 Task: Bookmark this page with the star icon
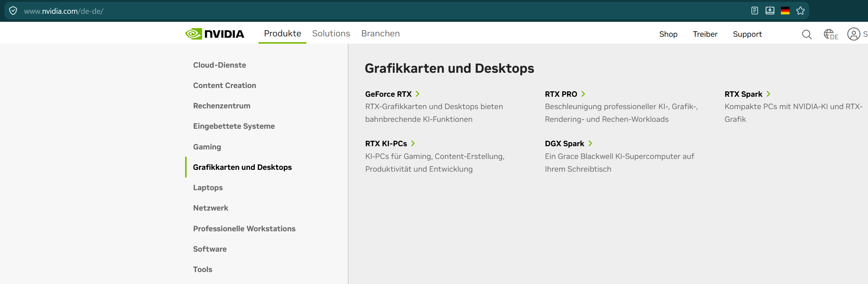[x=800, y=11]
